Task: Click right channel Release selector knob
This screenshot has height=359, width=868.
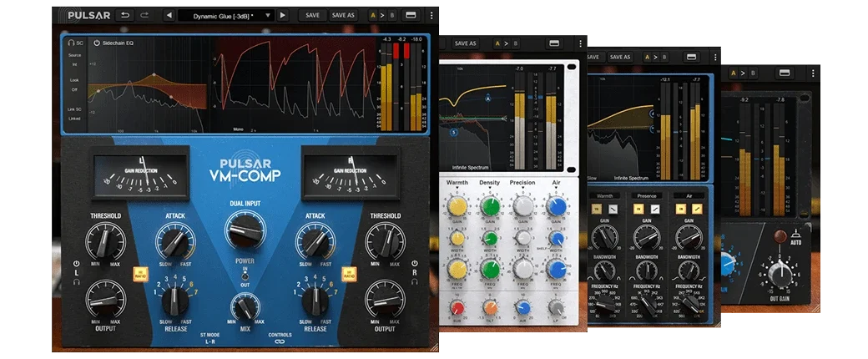Action: click(x=315, y=301)
